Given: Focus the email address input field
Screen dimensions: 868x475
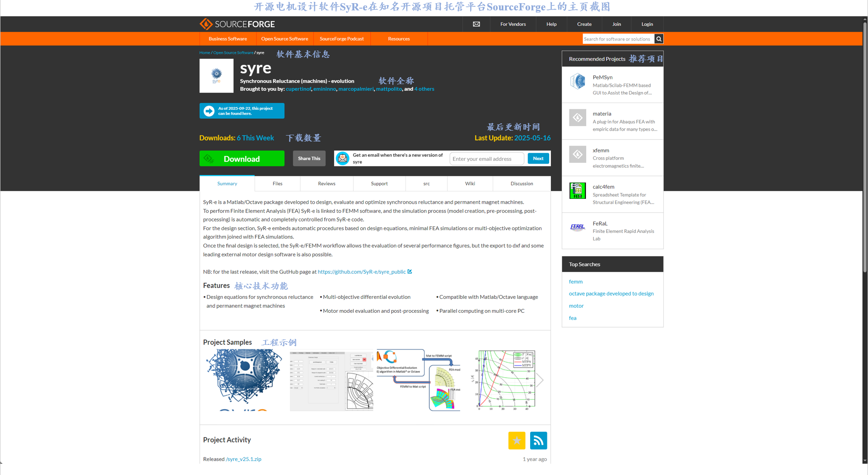Looking at the screenshot, I should [x=487, y=159].
